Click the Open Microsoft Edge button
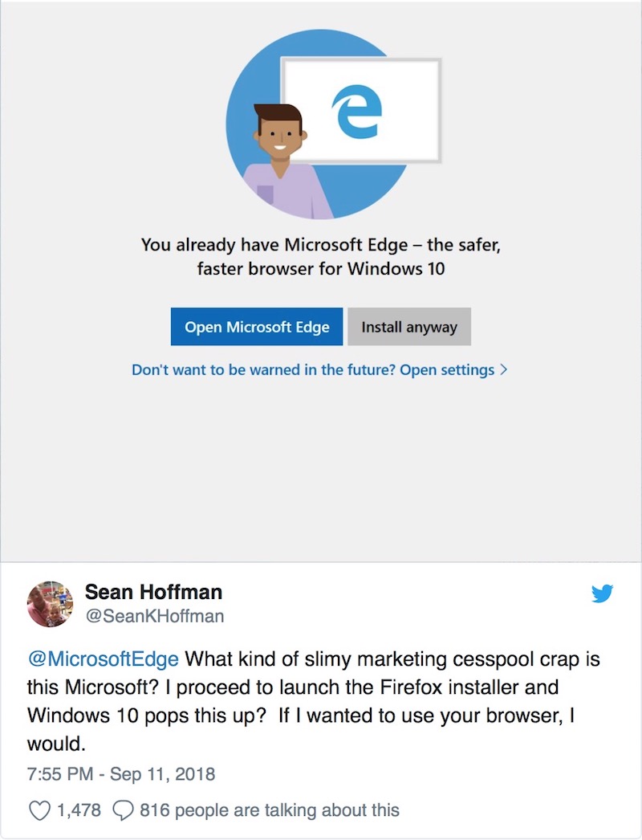Viewport: 642px width, 840px height. [257, 326]
